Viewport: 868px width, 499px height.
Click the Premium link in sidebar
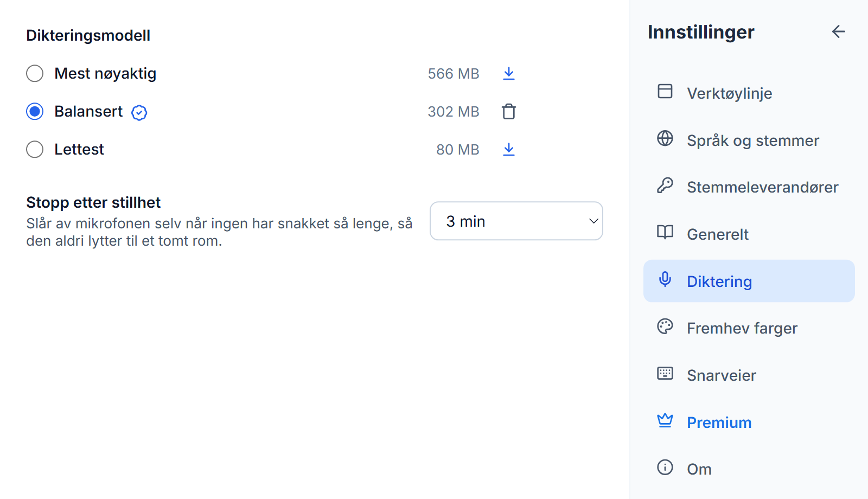(x=749, y=423)
